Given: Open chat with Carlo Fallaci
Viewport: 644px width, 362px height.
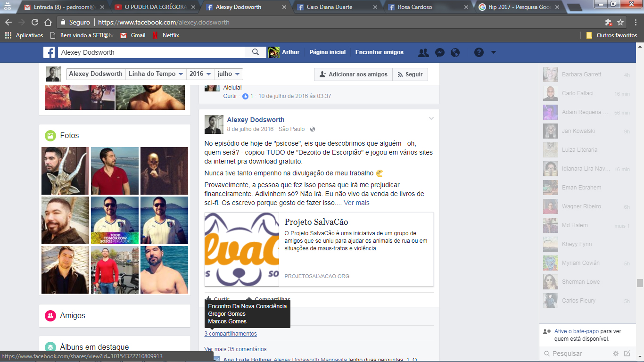Looking at the screenshot, I should [586, 93].
